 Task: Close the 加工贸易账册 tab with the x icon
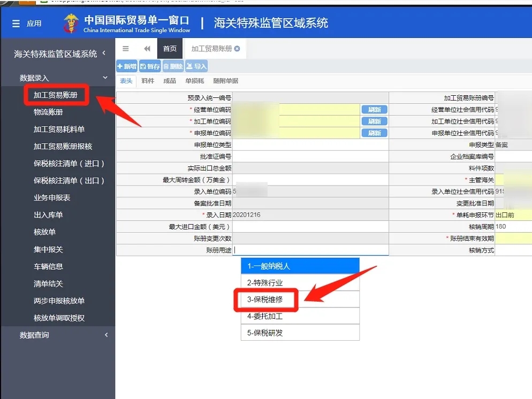237,49
